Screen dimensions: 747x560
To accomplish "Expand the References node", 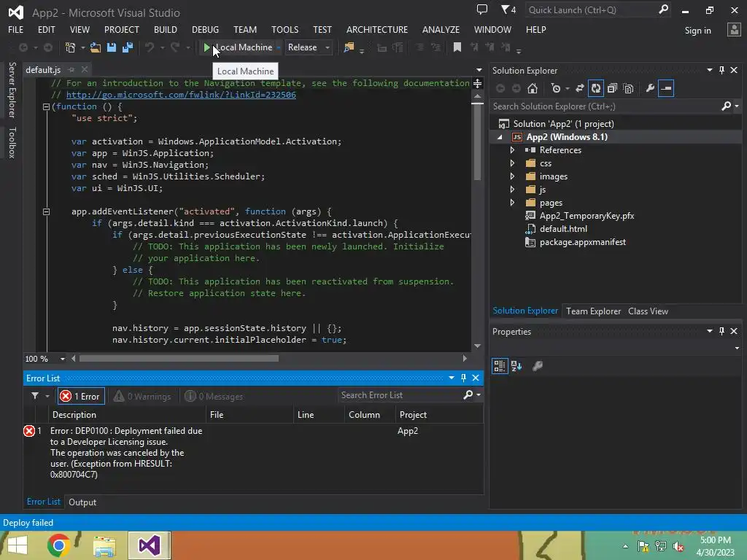I will tap(512, 150).
